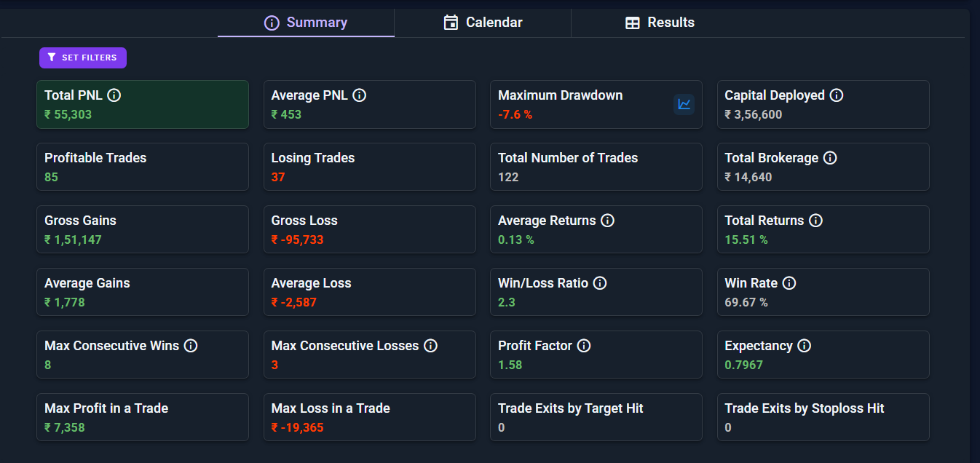Open the Results tab

(x=660, y=23)
